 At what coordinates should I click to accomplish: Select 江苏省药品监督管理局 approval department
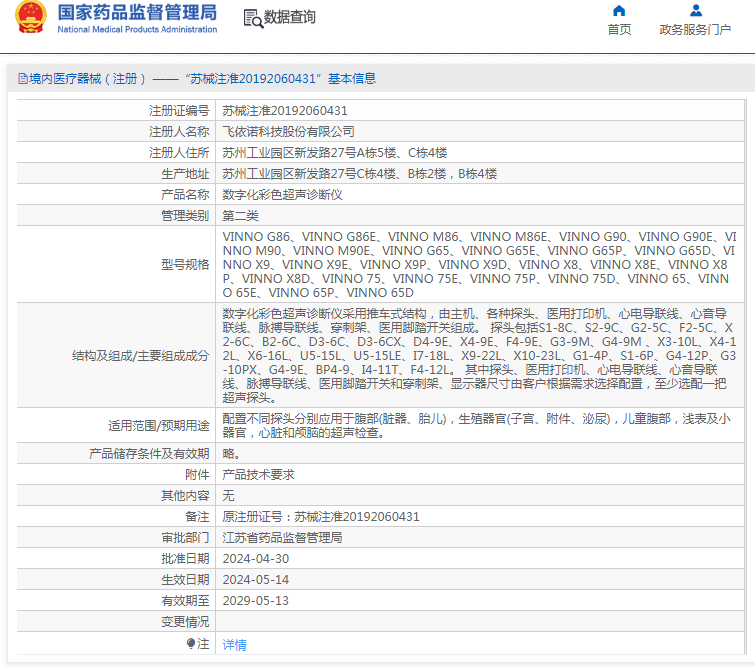282,537
